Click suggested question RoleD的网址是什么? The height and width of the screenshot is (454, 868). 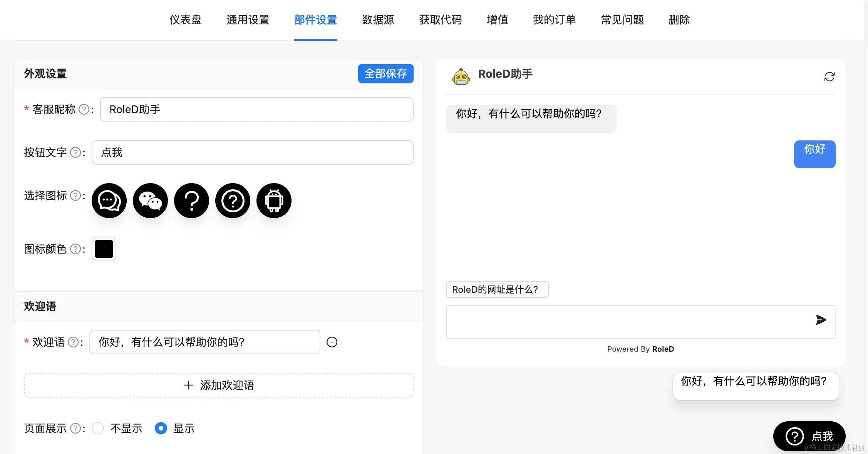point(497,289)
